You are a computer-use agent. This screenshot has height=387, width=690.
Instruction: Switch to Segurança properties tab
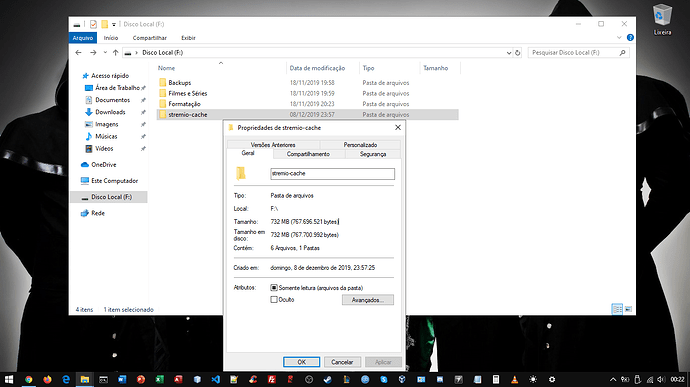click(x=373, y=154)
